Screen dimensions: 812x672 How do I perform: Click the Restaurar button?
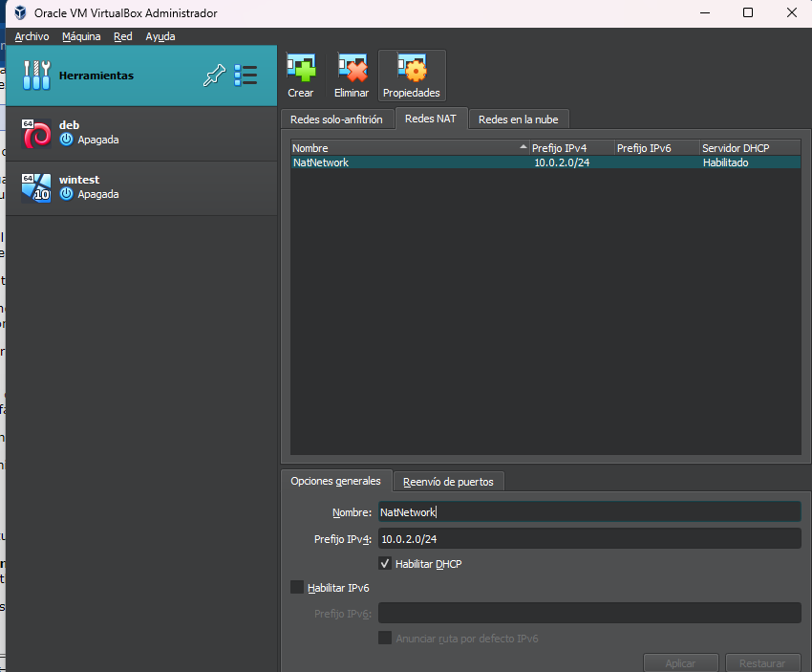pos(762,662)
